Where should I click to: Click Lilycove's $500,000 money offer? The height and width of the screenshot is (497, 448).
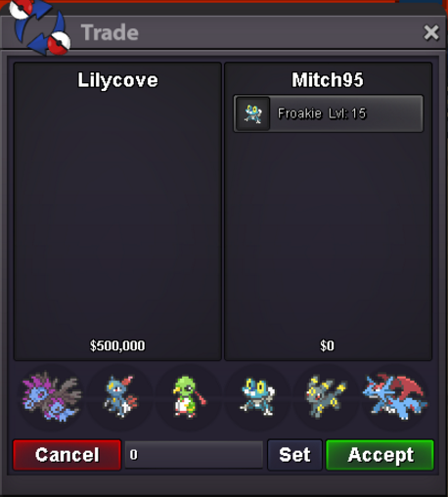click(117, 345)
